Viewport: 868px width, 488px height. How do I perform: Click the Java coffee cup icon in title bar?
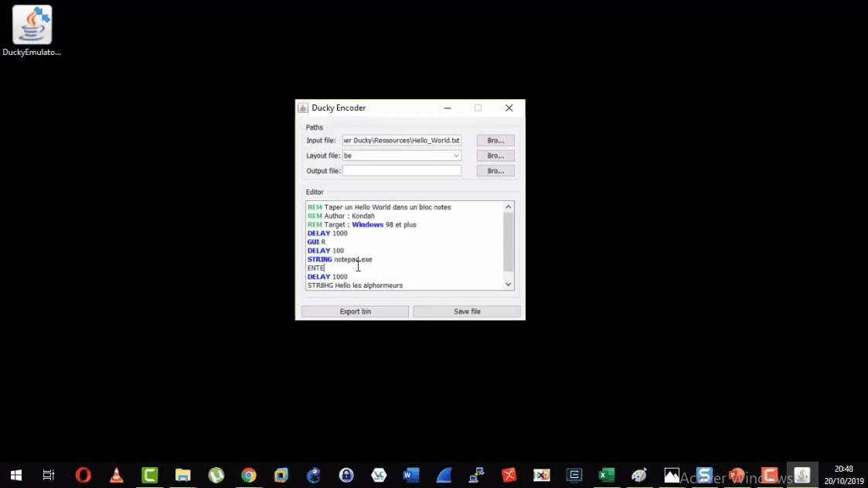tap(305, 107)
